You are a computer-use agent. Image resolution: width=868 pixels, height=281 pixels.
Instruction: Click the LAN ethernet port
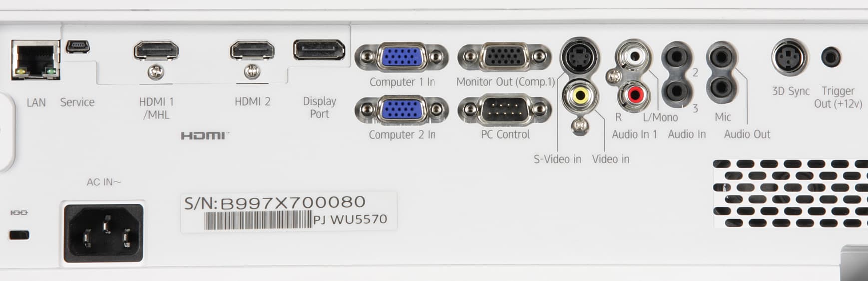click(36, 60)
